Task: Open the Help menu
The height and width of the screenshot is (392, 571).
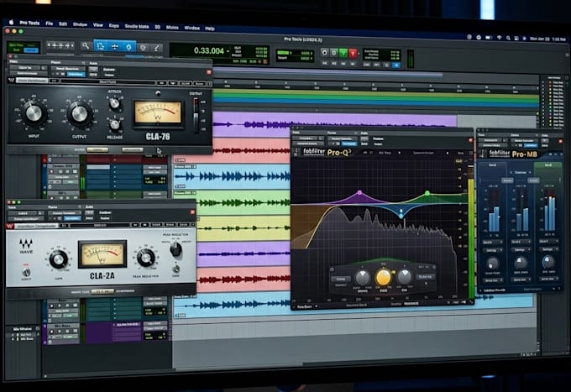Action: [209, 29]
